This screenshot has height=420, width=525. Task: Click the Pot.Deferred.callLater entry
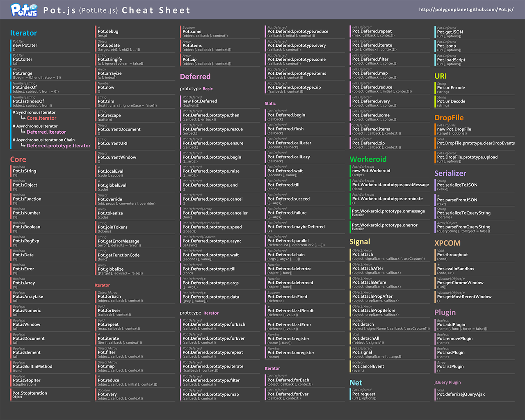coord(306,143)
